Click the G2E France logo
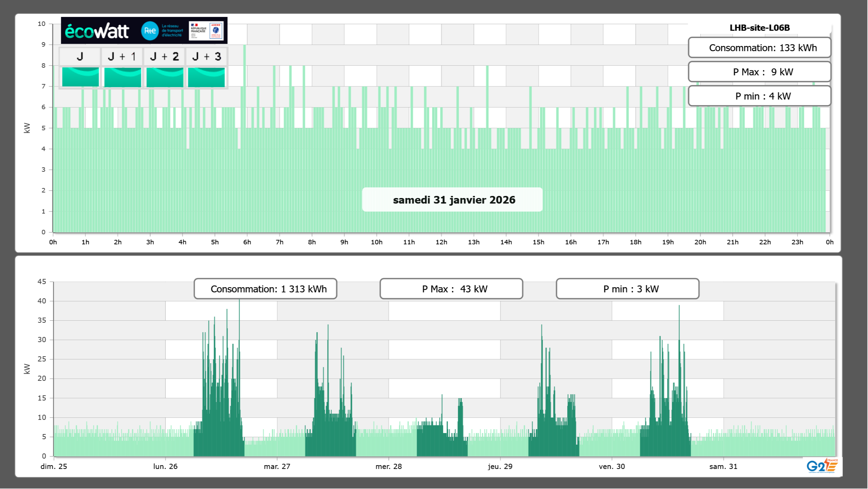The height and width of the screenshot is (489, 868). click(x=822, y=466)
